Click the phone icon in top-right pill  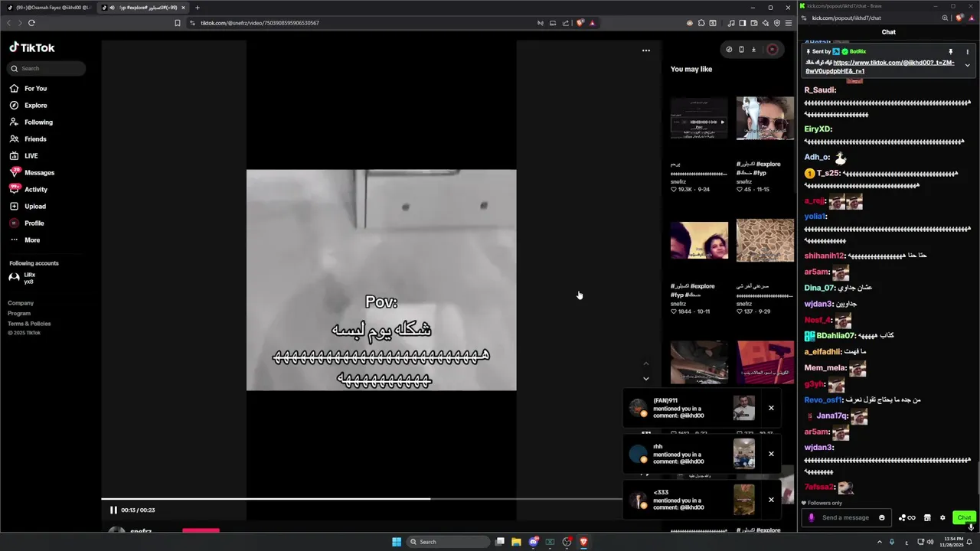(x=741, y=50)
